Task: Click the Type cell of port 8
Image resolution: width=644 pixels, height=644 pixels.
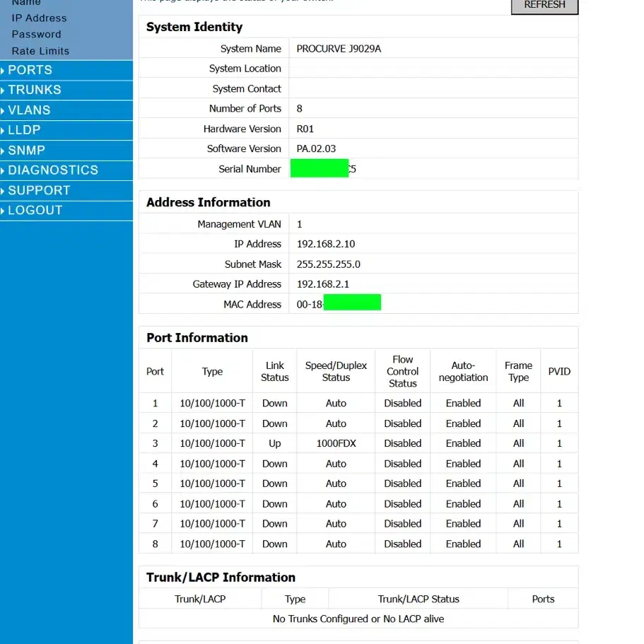Action: 212,544
